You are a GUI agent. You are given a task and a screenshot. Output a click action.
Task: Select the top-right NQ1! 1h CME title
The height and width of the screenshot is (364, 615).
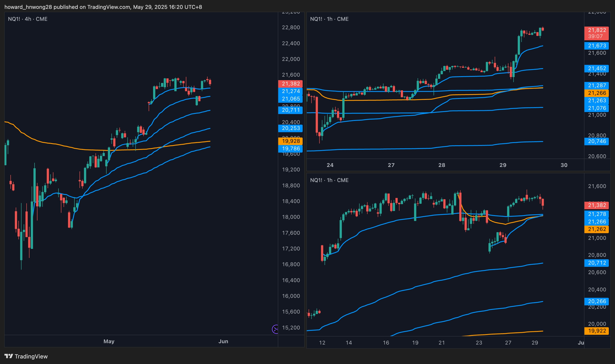(x=329, y=19)
